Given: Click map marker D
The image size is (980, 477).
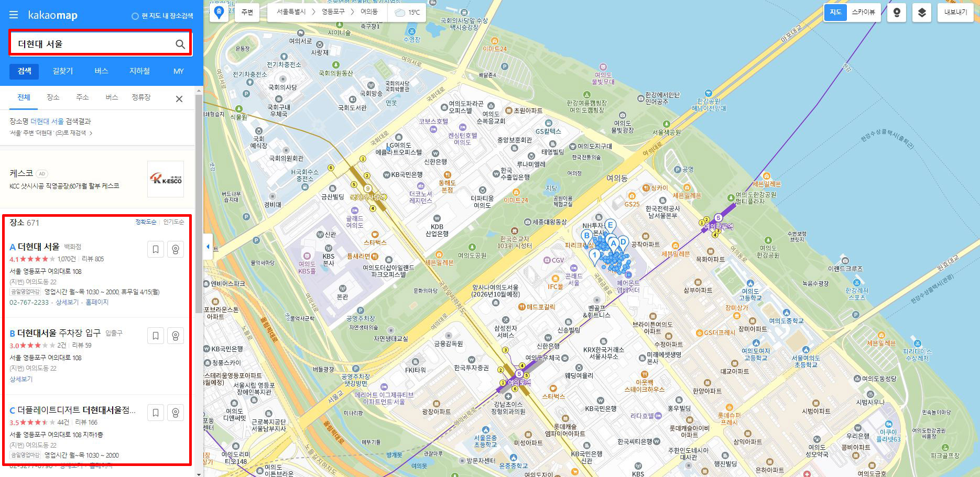Looking at the screenshot, I should click(x=623, y=243).
